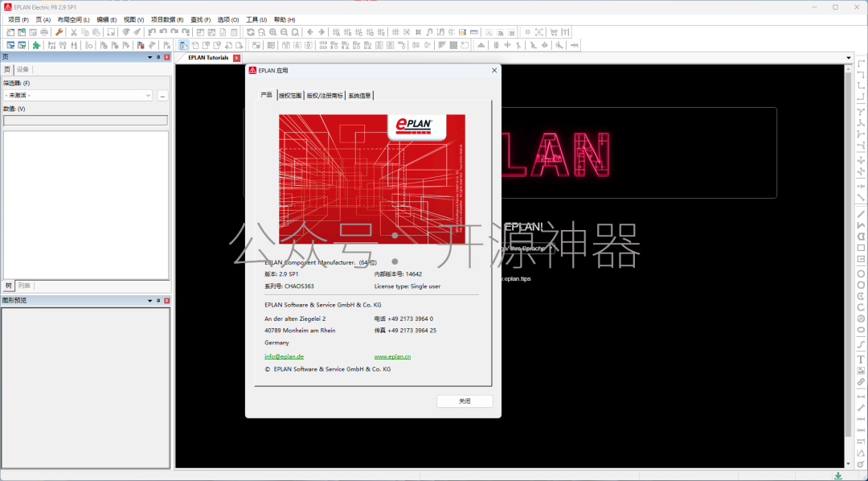Click the EPLAN Tutorials document tab

(208, 58)
